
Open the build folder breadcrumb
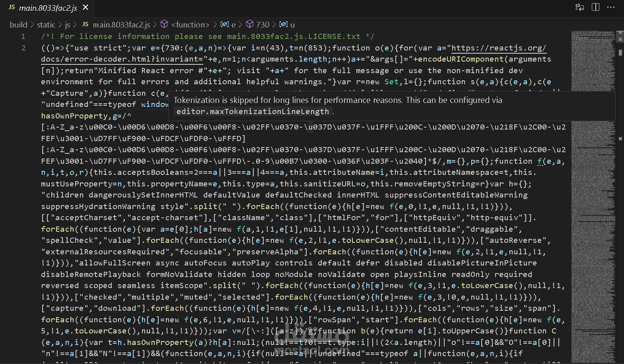[19, 25]
